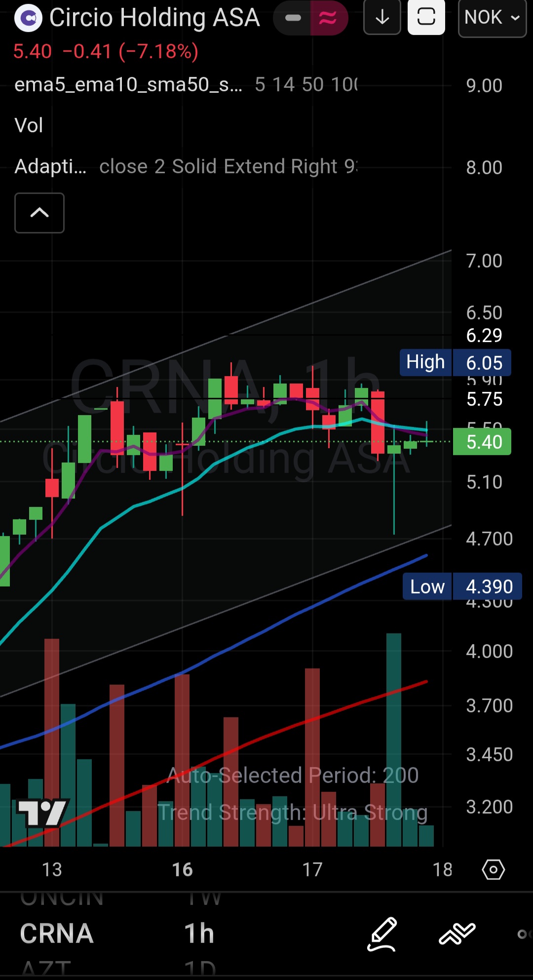Tap the fullscreen rounded-square icon

pyautogui.click(x=426, y=17)
